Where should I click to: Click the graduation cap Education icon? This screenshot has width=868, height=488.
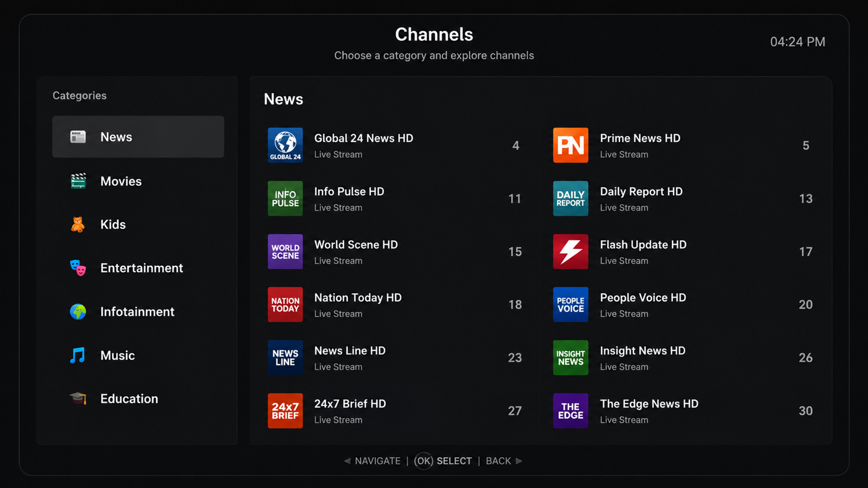click(x=78, y=398)
